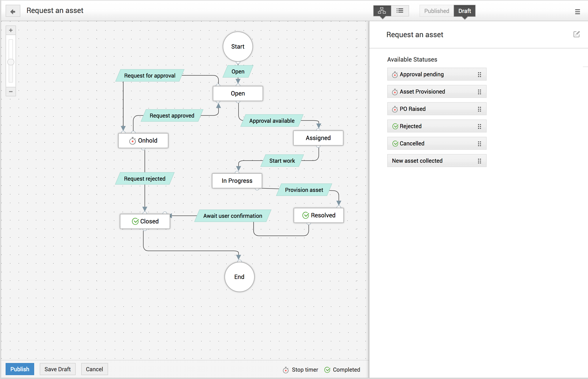This screenshot has height=379, width=588.
Task: Click the edit pencil beside Request an asset
Action: point(577,34)
